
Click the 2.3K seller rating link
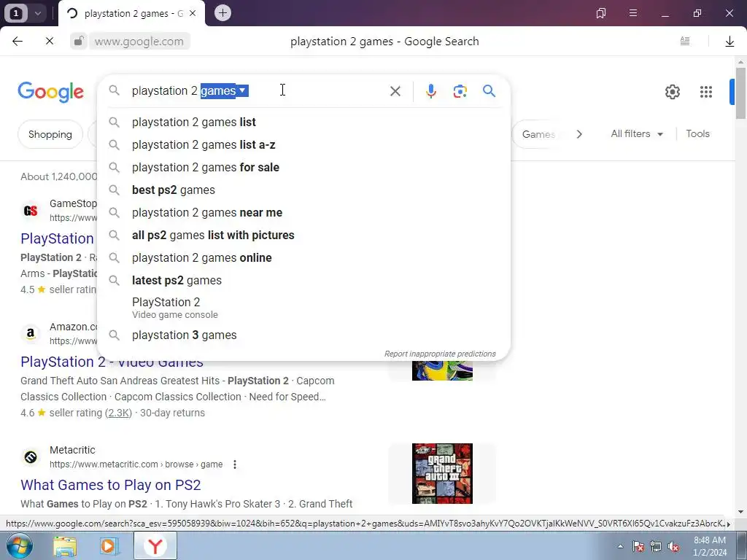coord(119,413)
